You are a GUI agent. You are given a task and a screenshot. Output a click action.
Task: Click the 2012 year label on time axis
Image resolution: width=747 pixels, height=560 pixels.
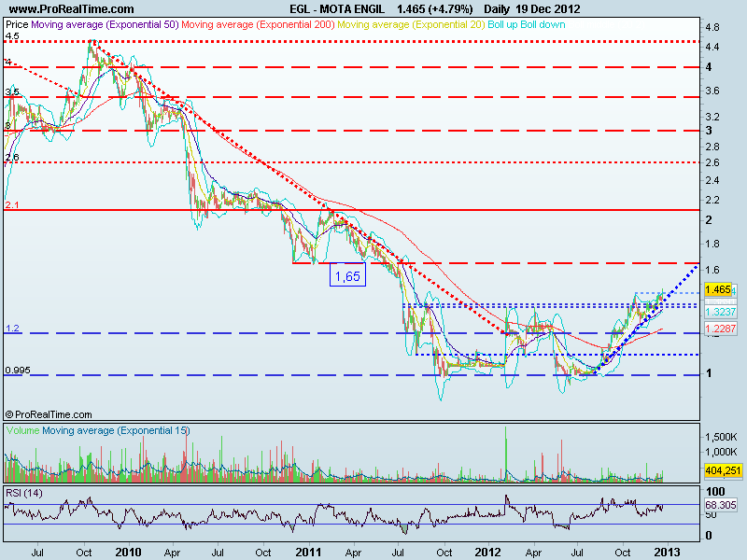487,553
